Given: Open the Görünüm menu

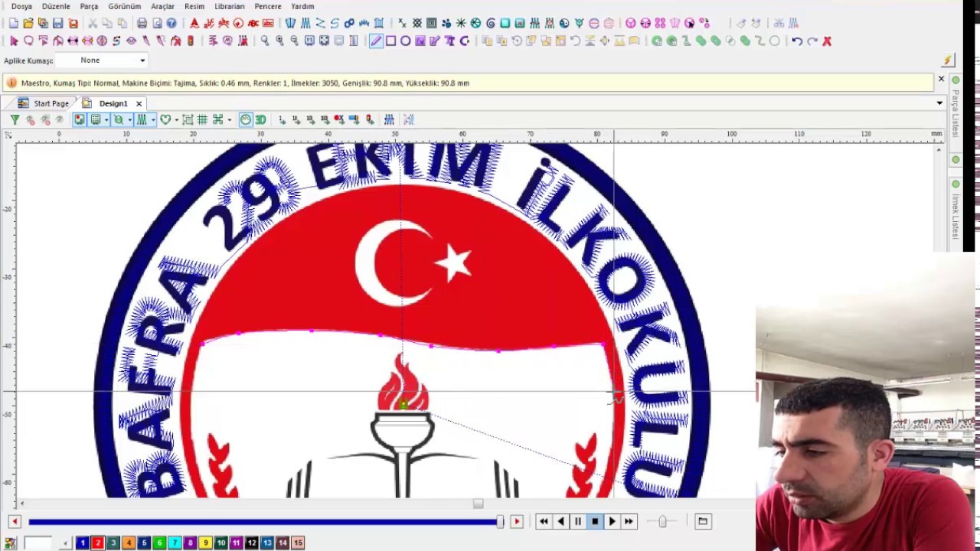Looking at the screenshot, I should (x=124, y=6).
